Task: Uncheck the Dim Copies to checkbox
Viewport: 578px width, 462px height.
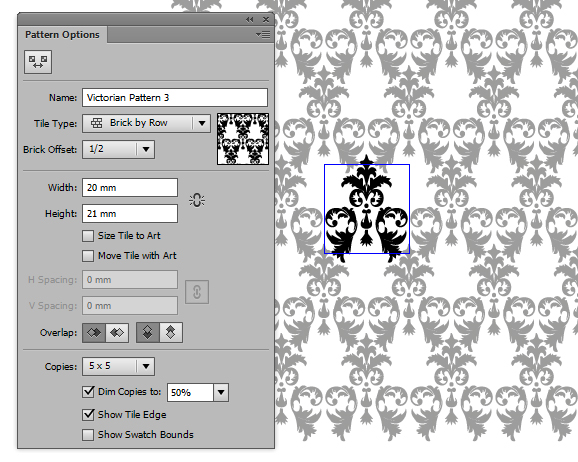Action: pos(88,392)
